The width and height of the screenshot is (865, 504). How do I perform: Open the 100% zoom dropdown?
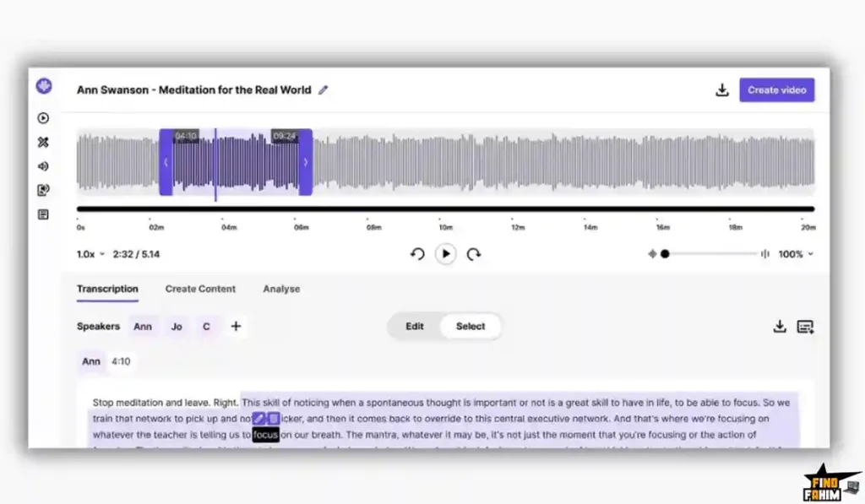click(x=795, y=253)
